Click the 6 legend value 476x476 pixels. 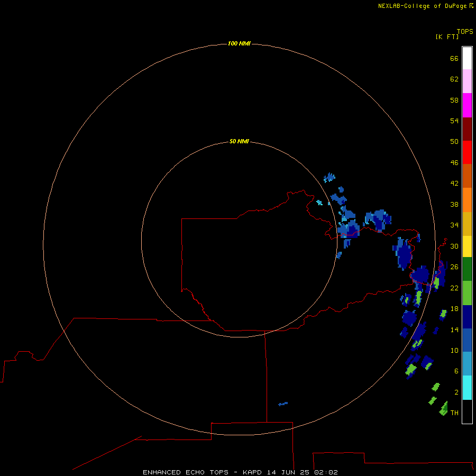pos(456,371)
